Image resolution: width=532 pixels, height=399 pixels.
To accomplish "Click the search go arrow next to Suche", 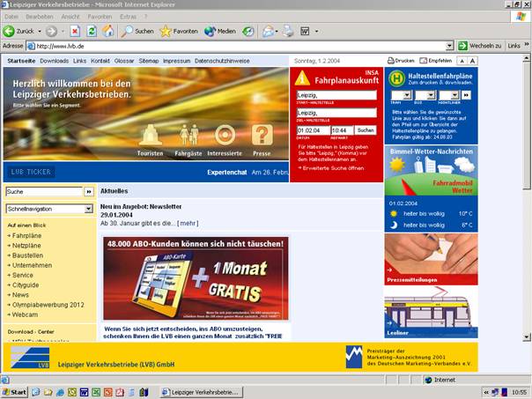I will (x=89, y=192).
